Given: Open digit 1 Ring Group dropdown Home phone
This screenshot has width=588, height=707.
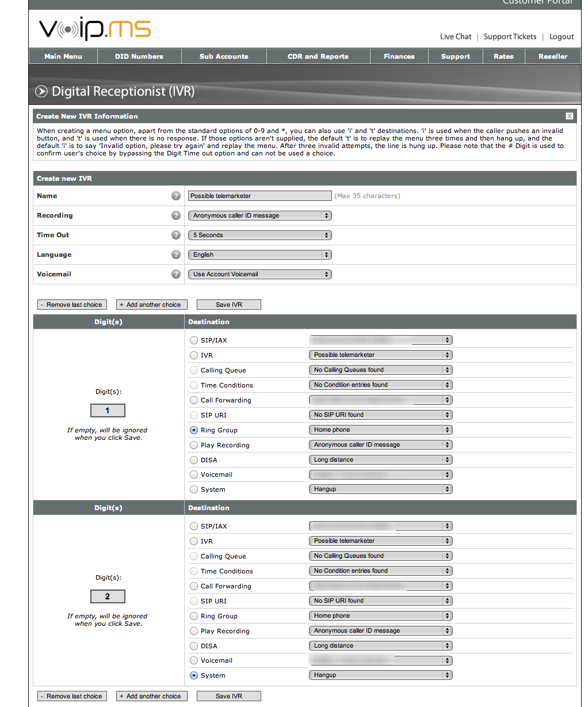Looking at the screenshot, I should (x=381, y=429).
